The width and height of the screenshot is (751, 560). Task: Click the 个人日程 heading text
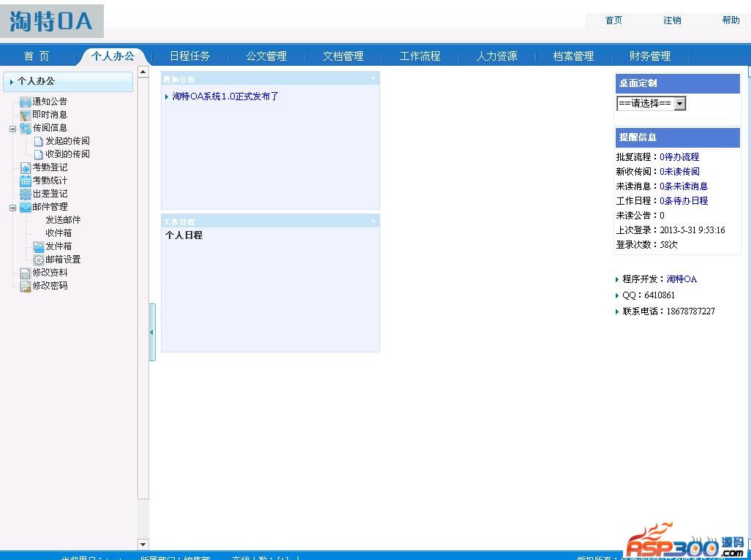click(x=184, y=235)
